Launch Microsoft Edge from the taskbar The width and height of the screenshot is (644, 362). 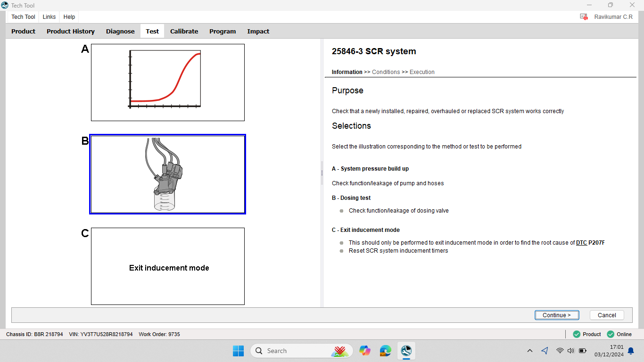point(385,351)
